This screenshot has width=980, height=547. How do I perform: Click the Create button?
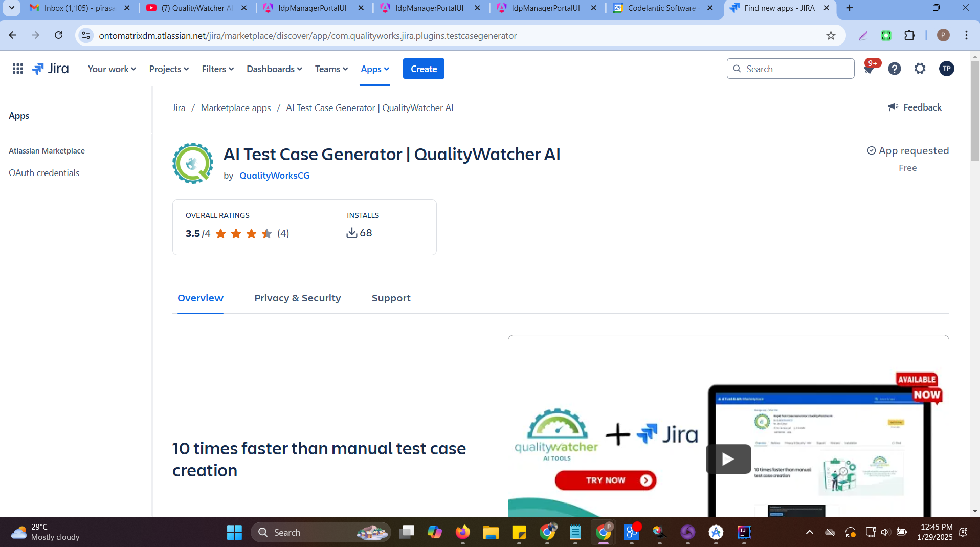(x=424, y=69)
